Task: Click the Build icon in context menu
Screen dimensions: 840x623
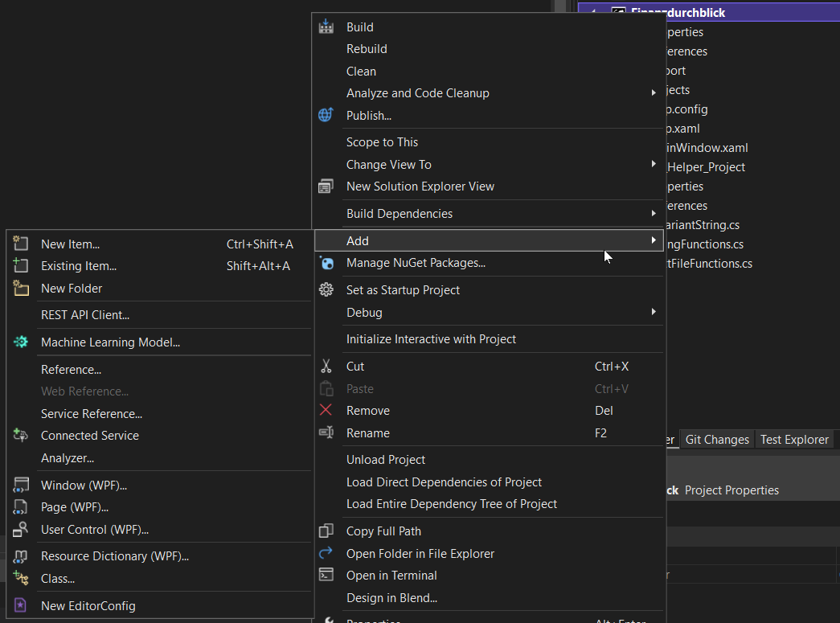Action: click(x=326, y=27)
